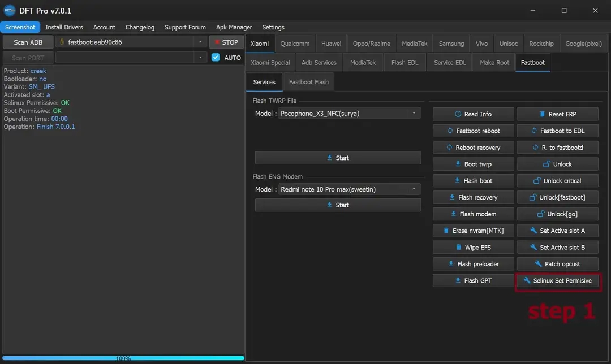Click the padlock icon on Unlock
Screen dimensions: 611x364
(547, 164)
